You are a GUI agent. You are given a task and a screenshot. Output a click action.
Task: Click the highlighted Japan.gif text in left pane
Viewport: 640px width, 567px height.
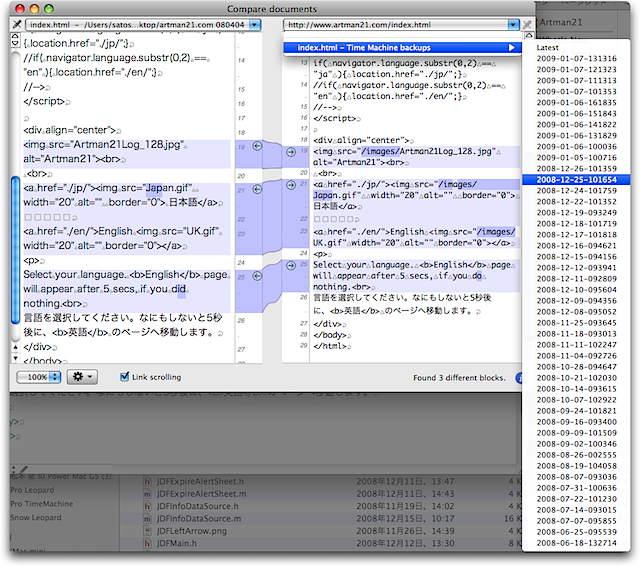(169, 188)
